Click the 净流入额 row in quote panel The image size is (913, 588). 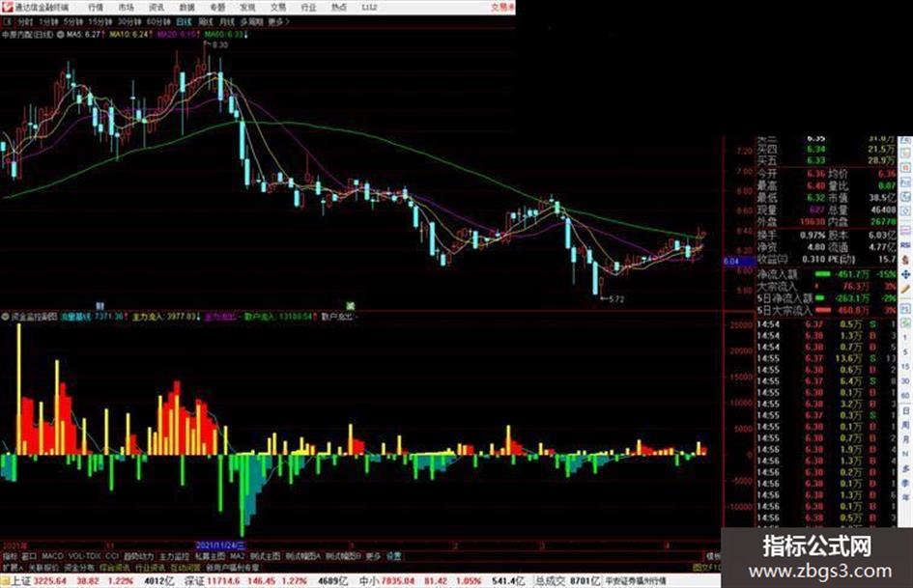[826, 274]
